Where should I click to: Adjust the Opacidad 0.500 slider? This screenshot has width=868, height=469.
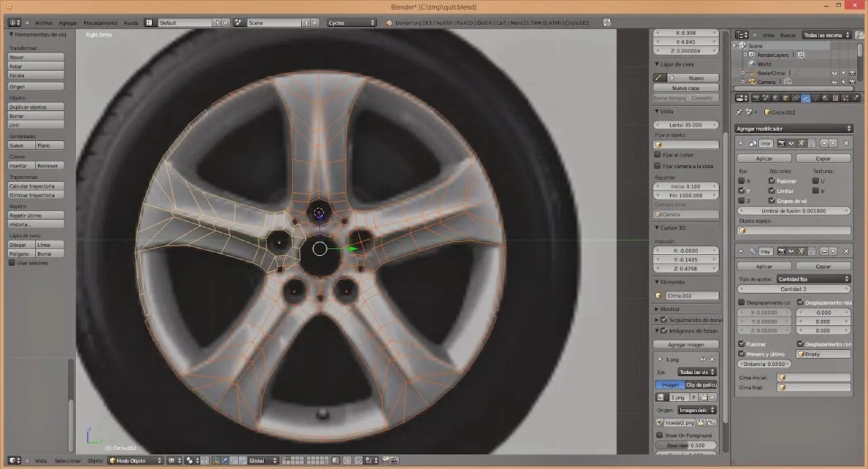coord(686,445)
